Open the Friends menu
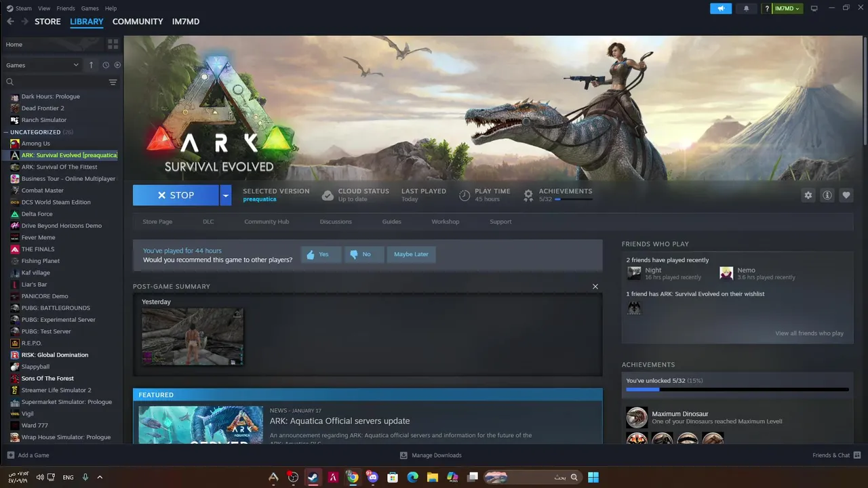 coord(66,8)
